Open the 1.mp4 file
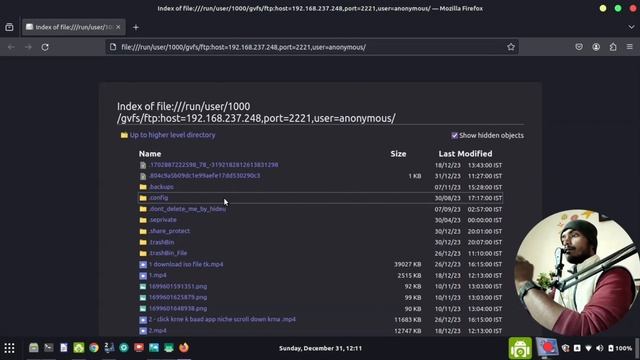This screenshot has height=360, width=640. pos(158,275)
